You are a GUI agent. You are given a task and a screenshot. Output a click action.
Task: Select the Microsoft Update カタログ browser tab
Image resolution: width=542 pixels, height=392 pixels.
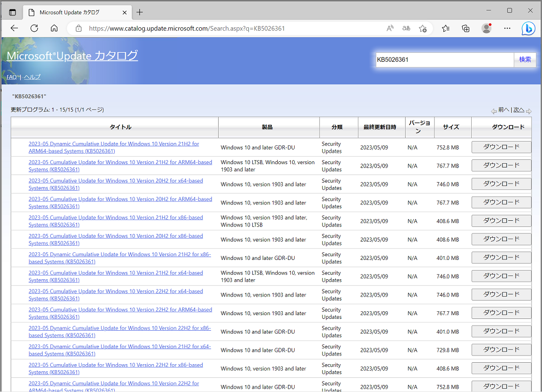[x=77, y=12]
